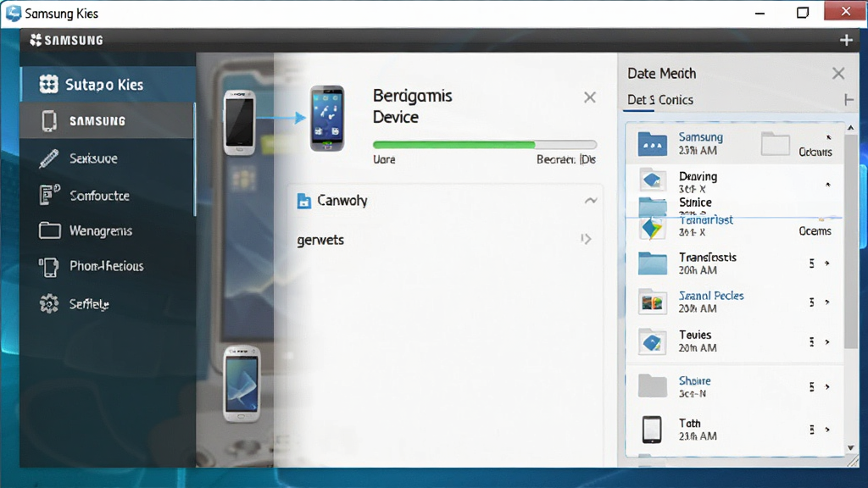Click the Stnice folder icon
The width and height of the screenshot is (868, 488).
(x=653, y=207)
